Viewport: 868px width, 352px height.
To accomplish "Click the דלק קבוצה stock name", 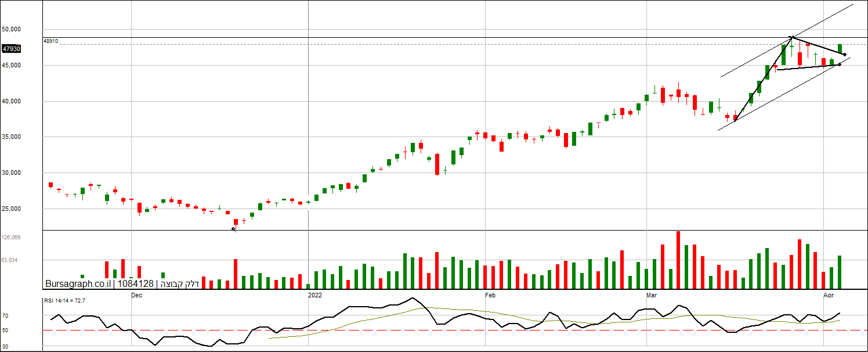I will coord(180,284).
